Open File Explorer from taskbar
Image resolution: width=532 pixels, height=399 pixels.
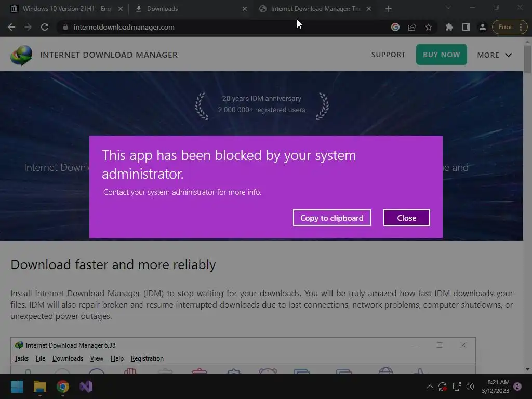coord(39,387)
